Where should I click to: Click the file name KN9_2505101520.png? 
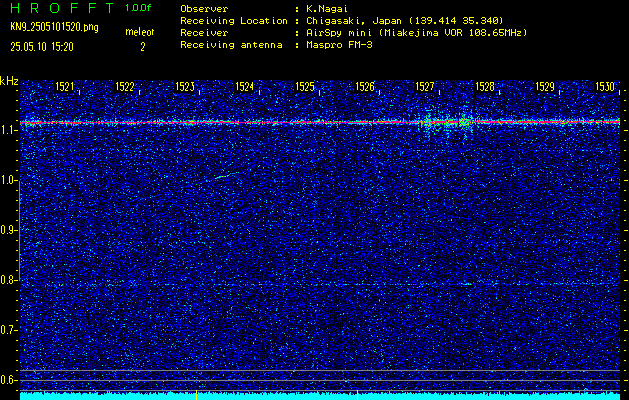[54, 27]
